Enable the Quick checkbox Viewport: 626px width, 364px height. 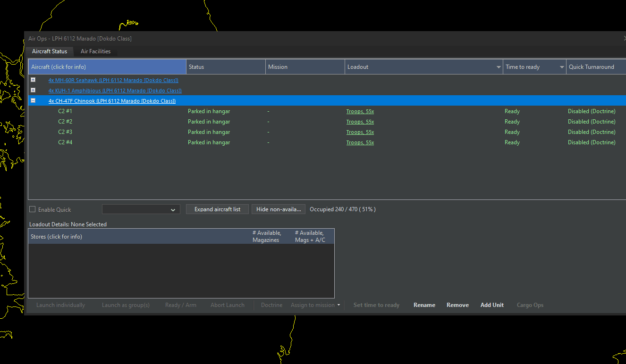click(33, 209)
